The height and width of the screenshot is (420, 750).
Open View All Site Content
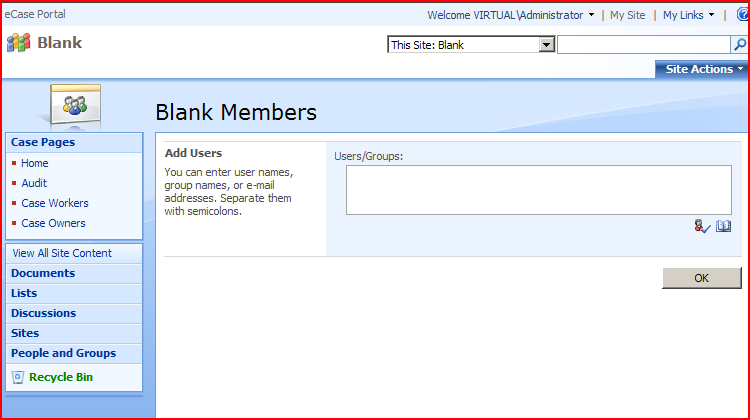[62, 253]
